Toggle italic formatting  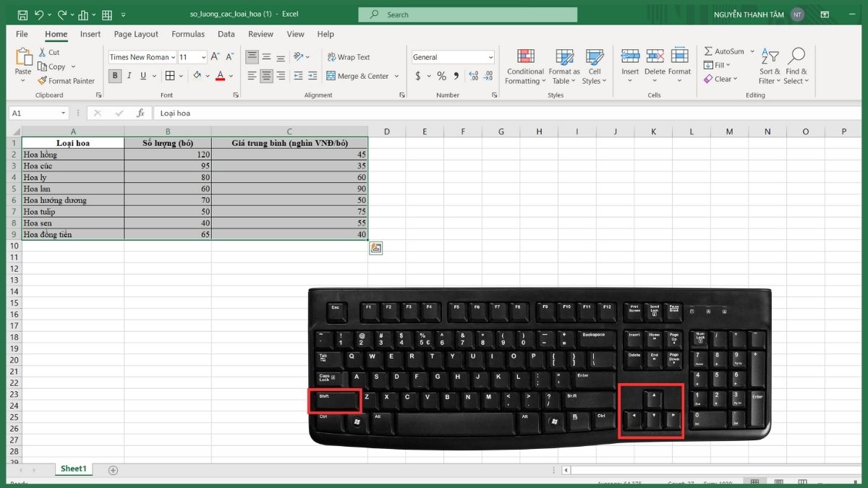pyautogui.click(x=129, y=75)
